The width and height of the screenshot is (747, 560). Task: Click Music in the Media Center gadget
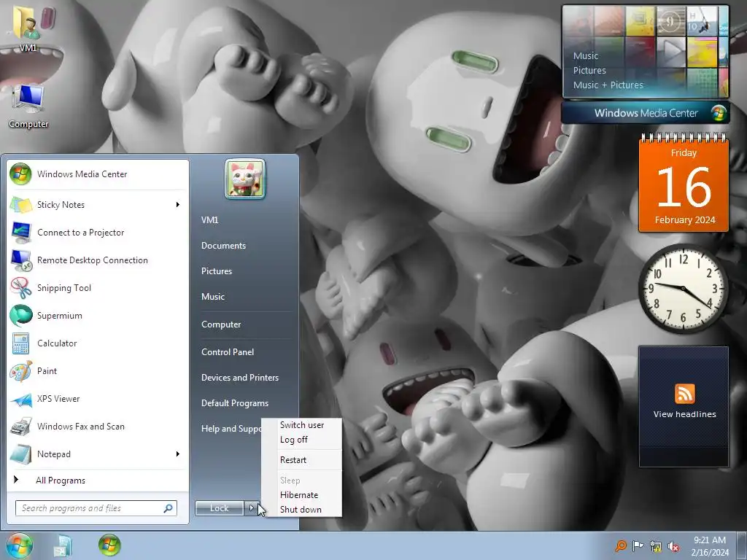[x=586, y=55]
